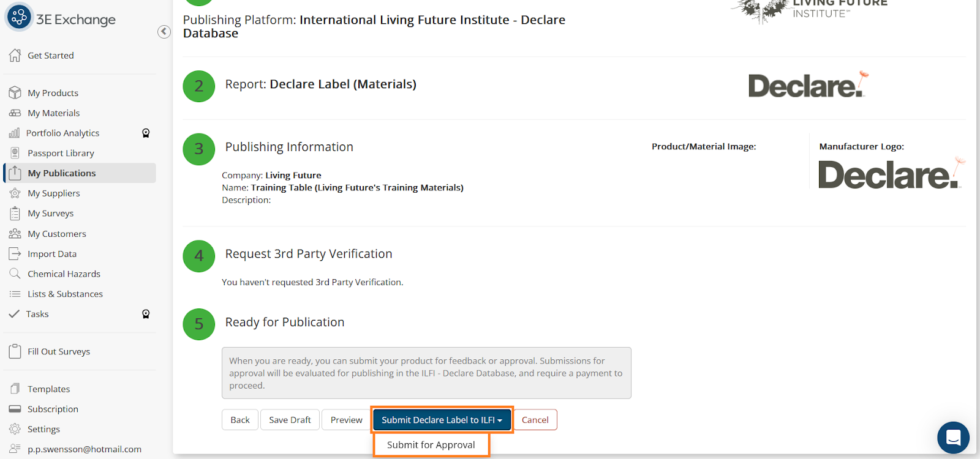Select My Publications in sidebar

click(80, 173)
